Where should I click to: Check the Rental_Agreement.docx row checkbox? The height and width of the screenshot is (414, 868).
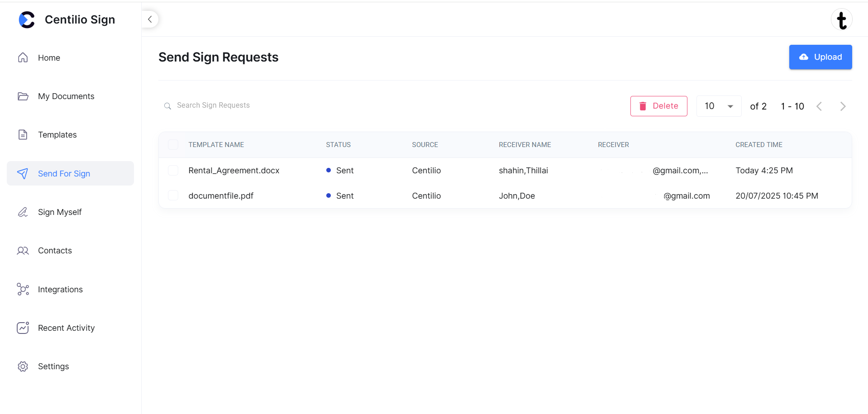(173, 170)
